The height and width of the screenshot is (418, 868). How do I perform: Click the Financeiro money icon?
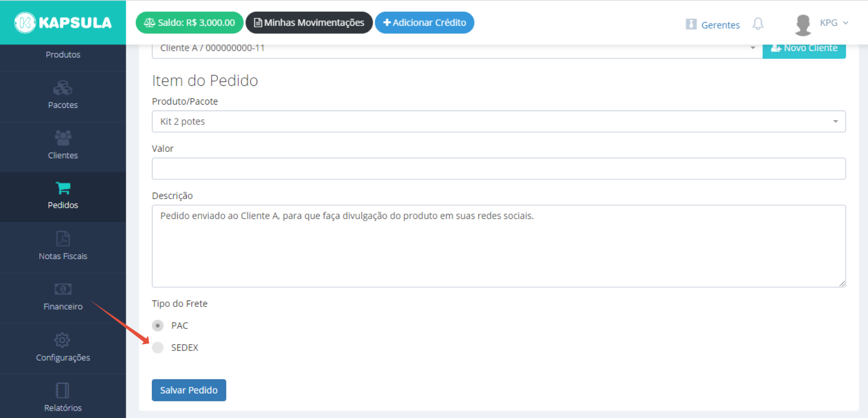point(63,289)
